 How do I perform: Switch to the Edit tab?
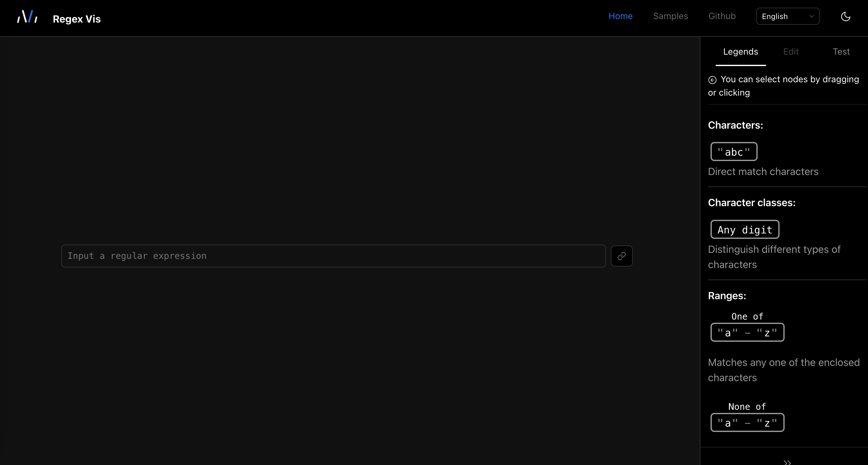[x=791, y=51]
